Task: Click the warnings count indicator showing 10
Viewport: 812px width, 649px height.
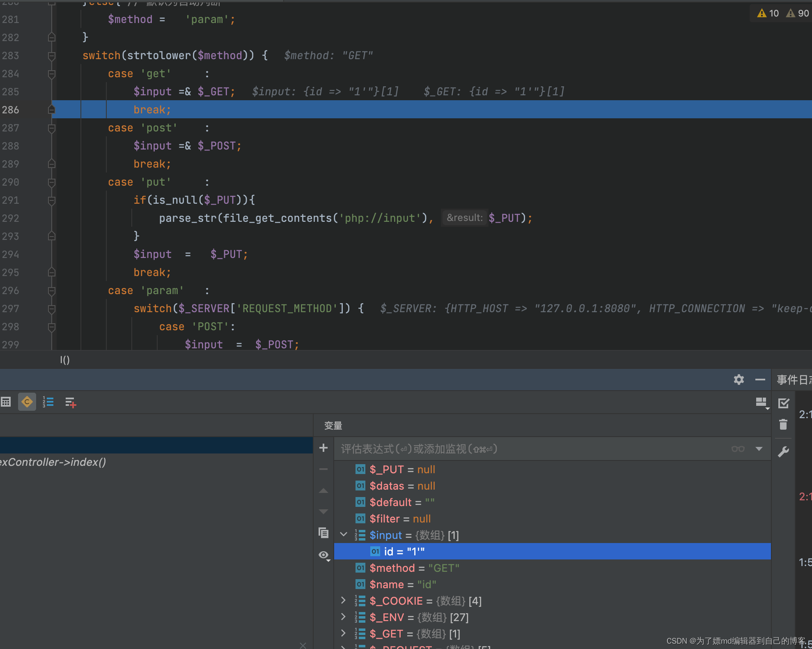Action: point(768,13)
